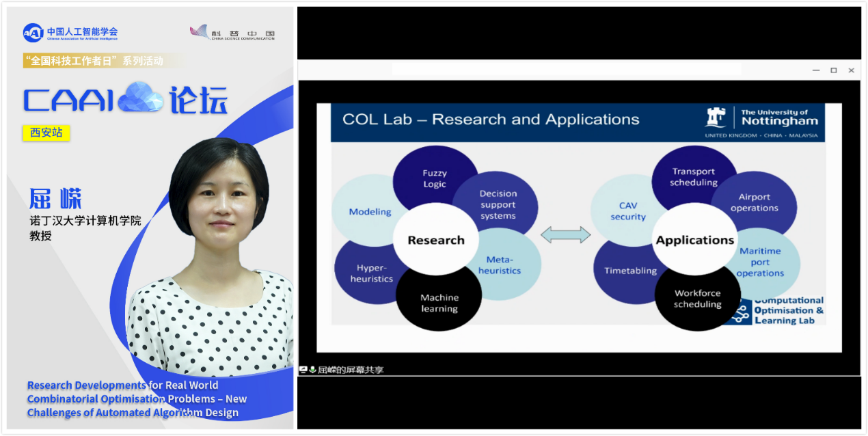The height and width of the screenshot is (436, 868).
Task: Close the shared screen window
Action: click(851, 70)
